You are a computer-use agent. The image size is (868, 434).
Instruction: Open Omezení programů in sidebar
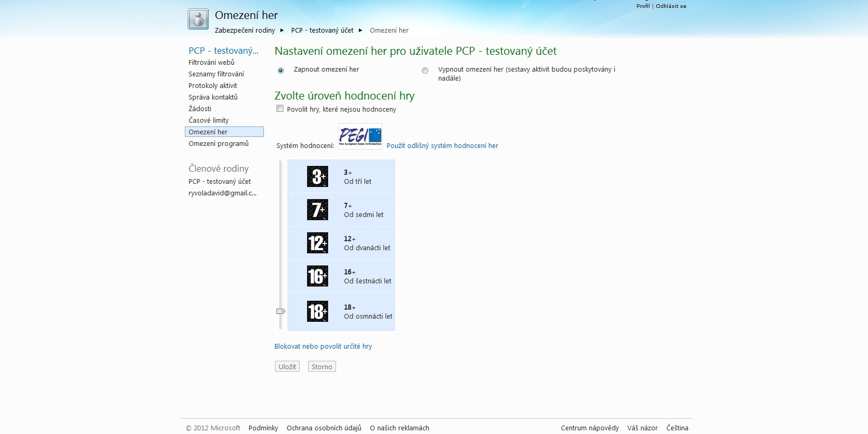pos(219,143)
